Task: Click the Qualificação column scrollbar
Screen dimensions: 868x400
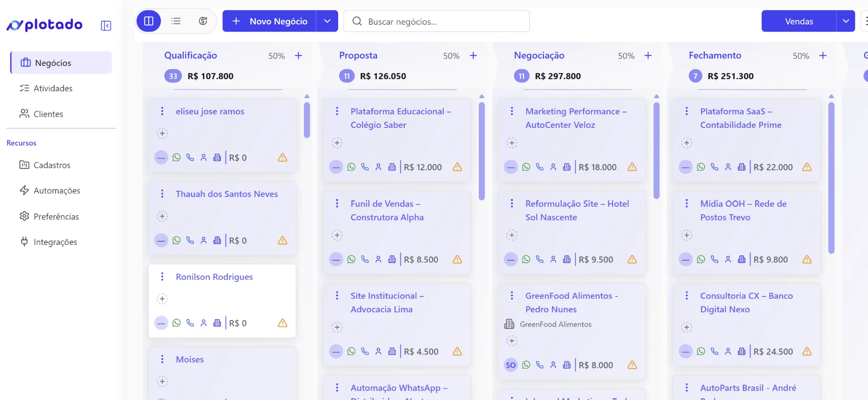Action: point(307,120)
